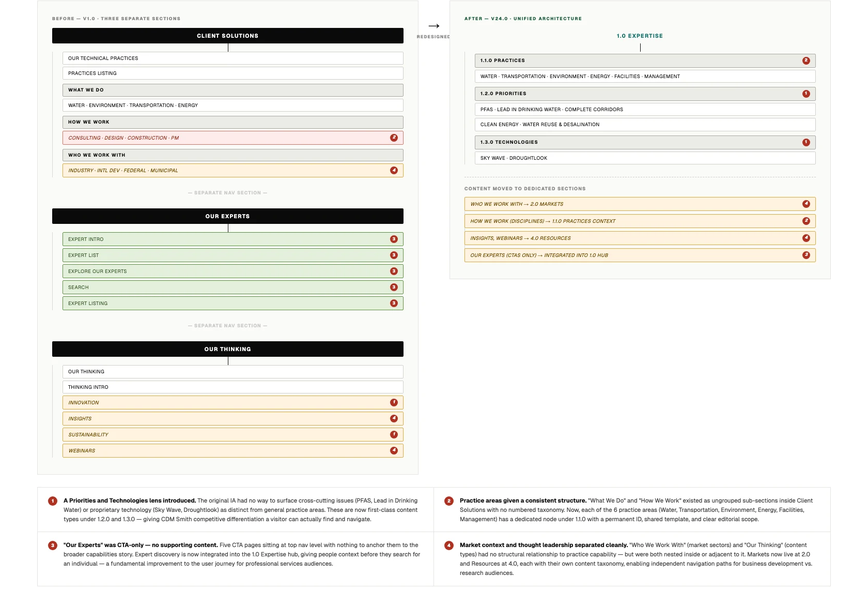The width and height of the screenshot is (868, 591).
Task: Click badge 3 on Our Experts CTAs Only row
Action: [806, 255]
